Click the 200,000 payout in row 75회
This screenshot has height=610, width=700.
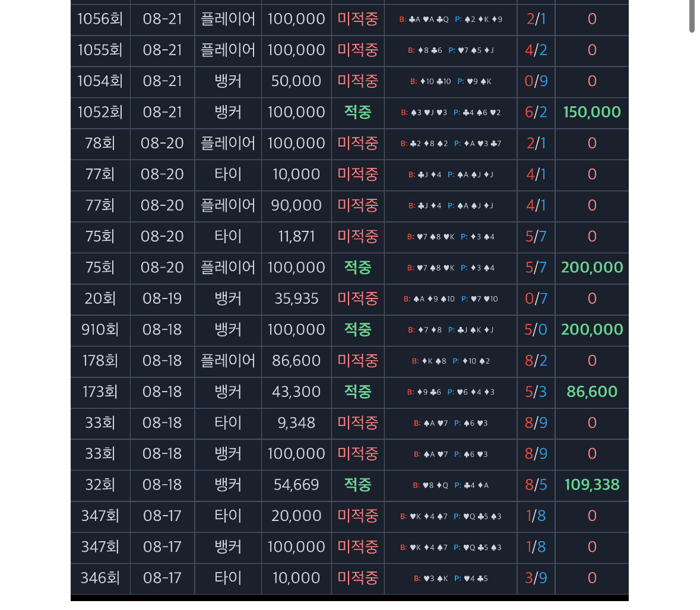coord(592,267)
